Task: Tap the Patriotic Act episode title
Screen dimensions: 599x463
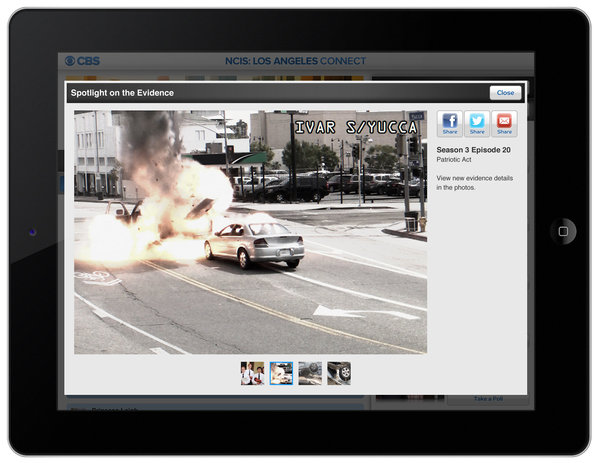Action: coord(454,160)
